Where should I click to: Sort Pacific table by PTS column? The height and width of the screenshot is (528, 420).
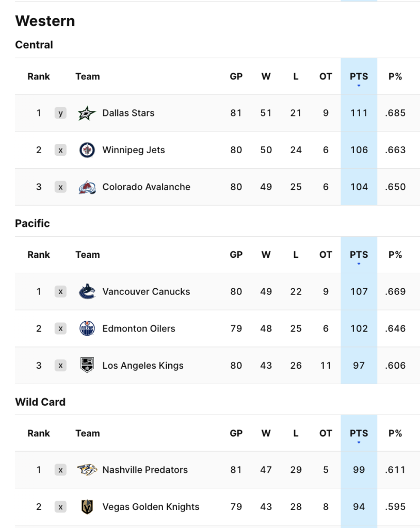point(359,255)
